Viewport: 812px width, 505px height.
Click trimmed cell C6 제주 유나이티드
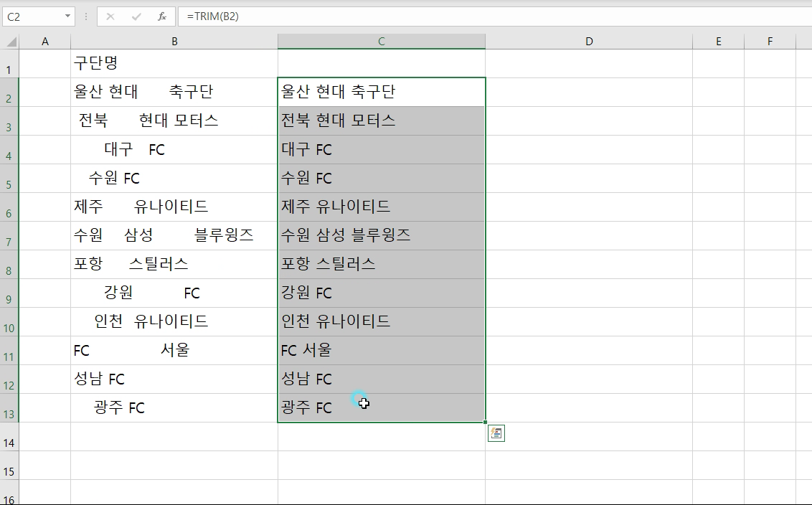pyautogui.click(x=382, y=207)
